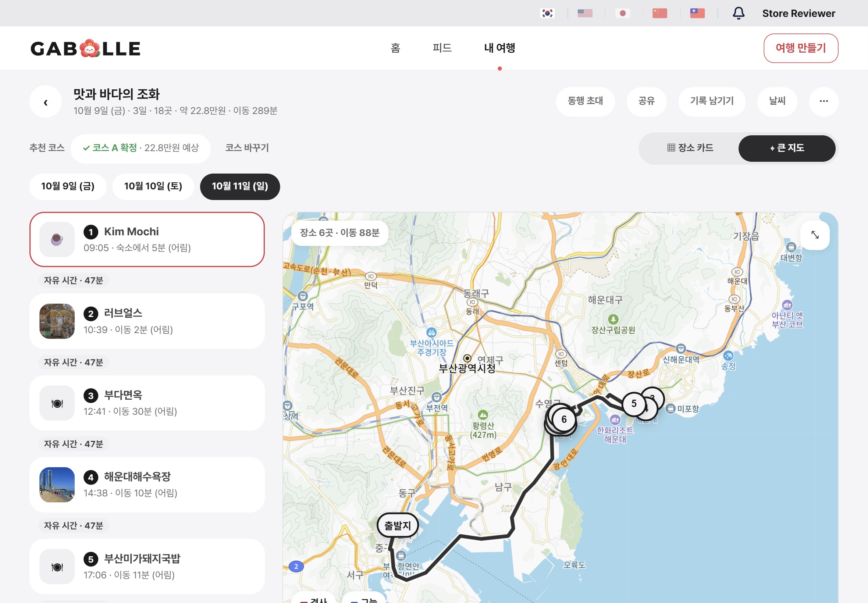868x603 pixels.
Task: Switch language to Chinese flag
Action: point(660,13)
